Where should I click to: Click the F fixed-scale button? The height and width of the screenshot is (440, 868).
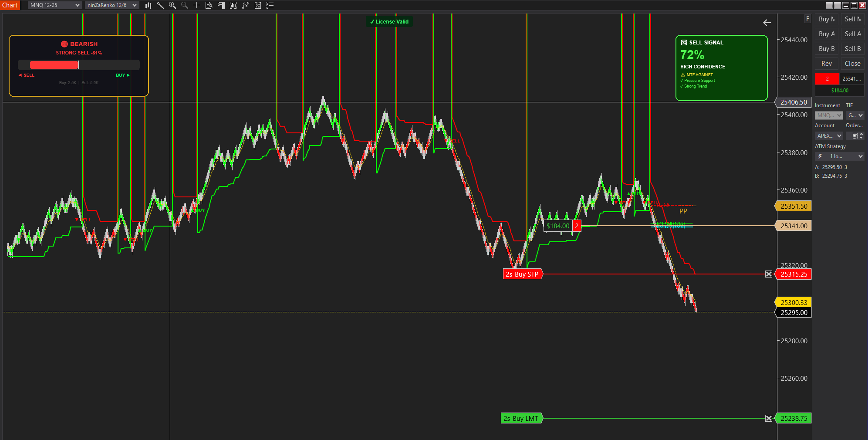[x=807, y=19]
